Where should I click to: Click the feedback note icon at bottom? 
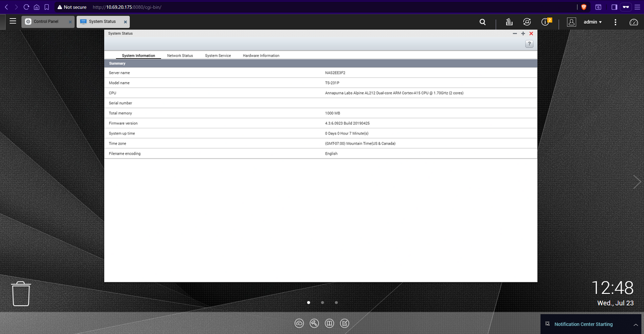click(344, 324)
